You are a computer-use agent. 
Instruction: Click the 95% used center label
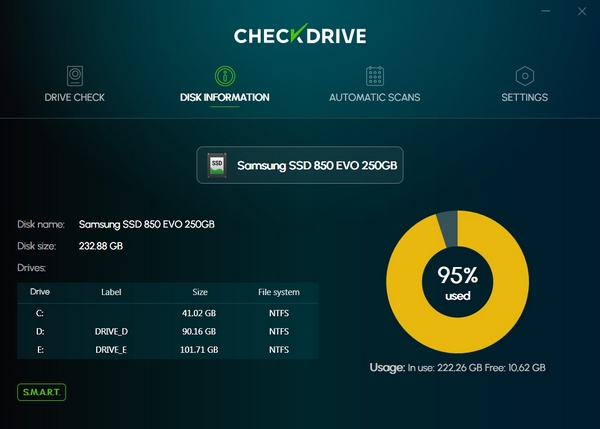pos(458,282)
